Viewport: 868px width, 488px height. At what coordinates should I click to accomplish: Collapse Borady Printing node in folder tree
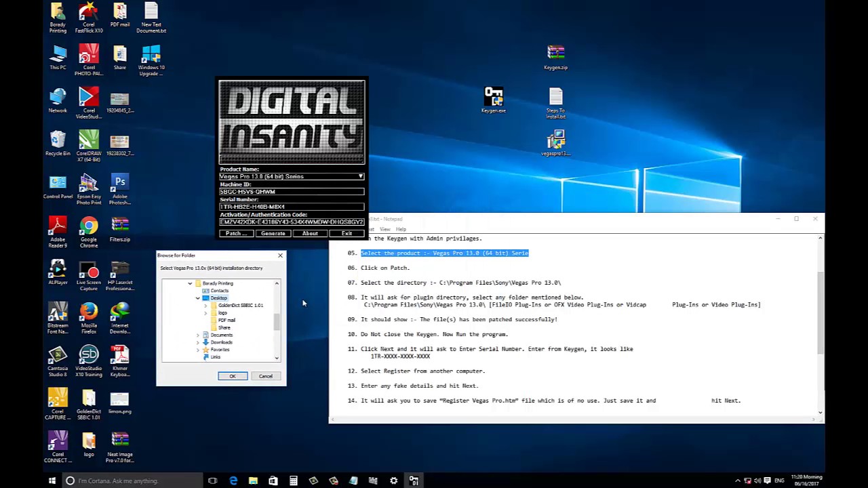(x=190, y=283)
